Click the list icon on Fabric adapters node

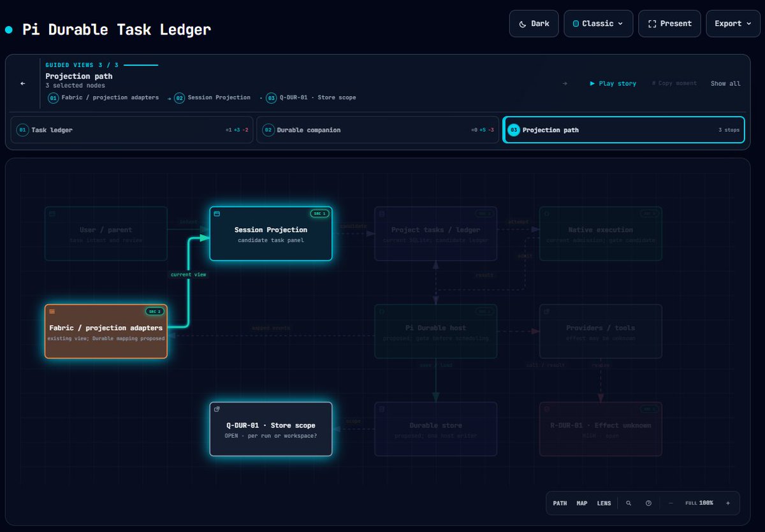click(52, 312)
